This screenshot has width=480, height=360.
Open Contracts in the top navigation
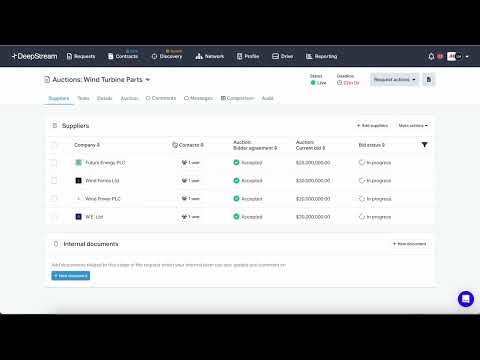coord(123,56)
